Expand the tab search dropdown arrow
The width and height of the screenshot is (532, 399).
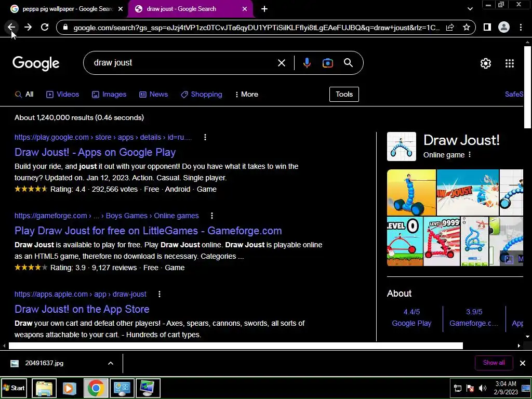[x=470, y=9]
